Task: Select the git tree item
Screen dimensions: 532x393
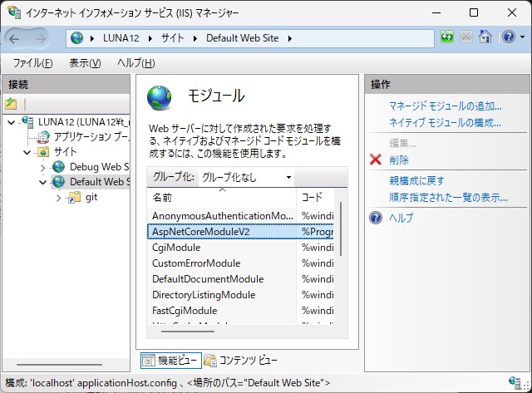Action: pos(91,198)
